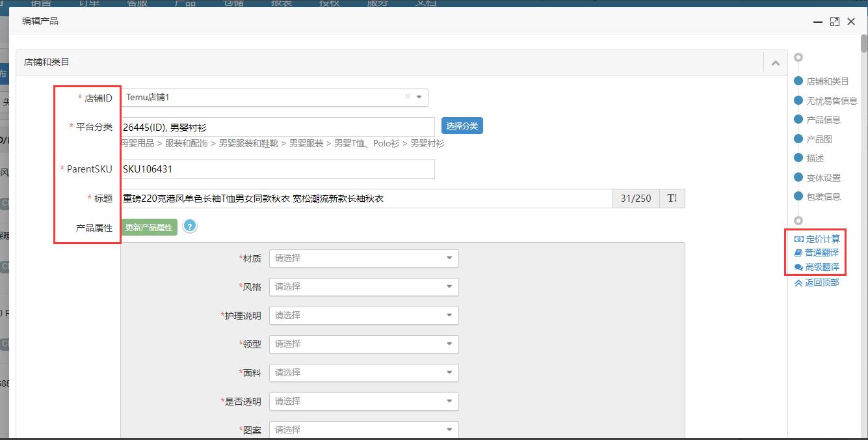
Task: Jump to 描述 section via navigation dot
Action: click(x=799, y=158)
